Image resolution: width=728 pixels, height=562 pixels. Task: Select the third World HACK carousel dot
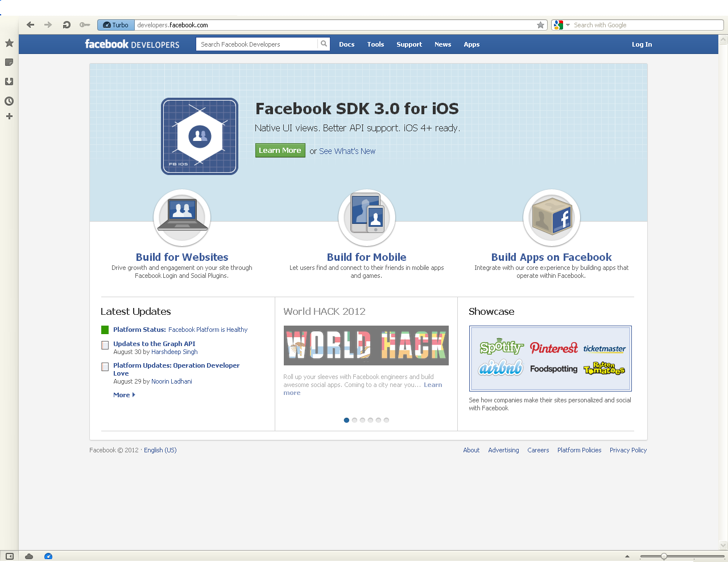pos(362,421)
